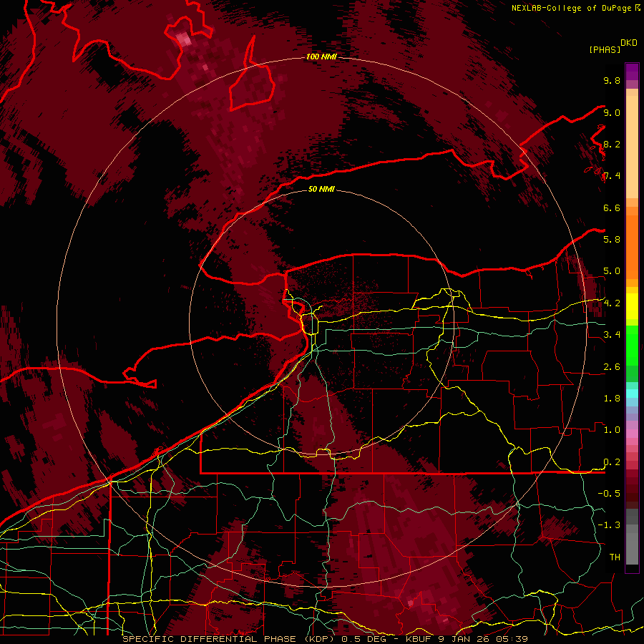This screenshot has height=644, width=644.
Task: Pick the gray band at the color scale bottom
Action: click(x=632, y=545)
